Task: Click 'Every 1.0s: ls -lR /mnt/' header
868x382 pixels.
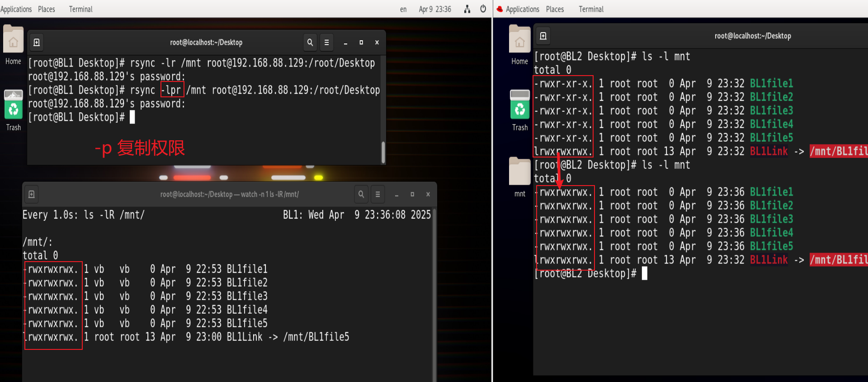Action: point(84,215)
